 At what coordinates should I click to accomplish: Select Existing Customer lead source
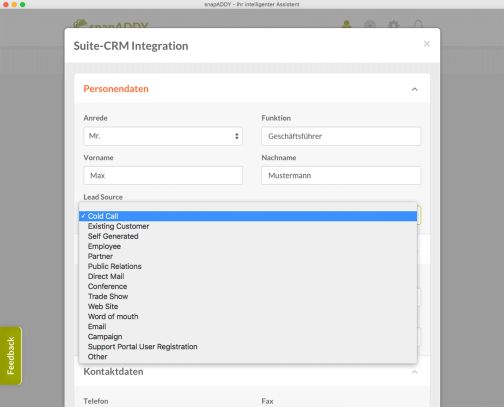point(248,226)
